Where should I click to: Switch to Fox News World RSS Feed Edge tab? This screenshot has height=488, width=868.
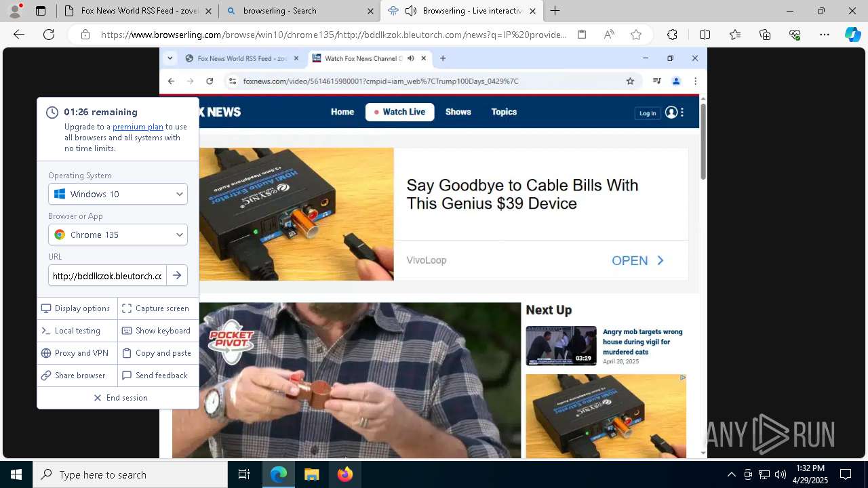click(139, 11)
